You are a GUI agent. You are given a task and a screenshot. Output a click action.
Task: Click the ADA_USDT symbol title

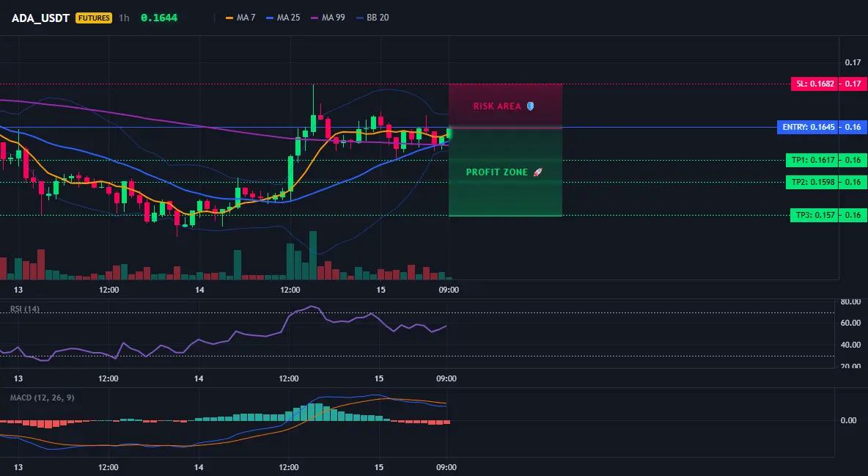(x=40, y=18)
